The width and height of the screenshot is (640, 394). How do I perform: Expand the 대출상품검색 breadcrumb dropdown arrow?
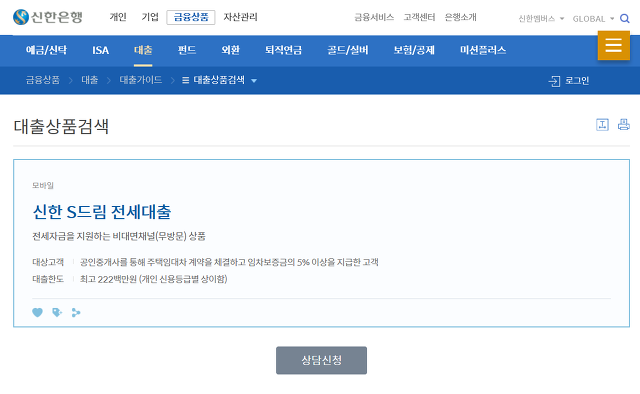point(254,81)
